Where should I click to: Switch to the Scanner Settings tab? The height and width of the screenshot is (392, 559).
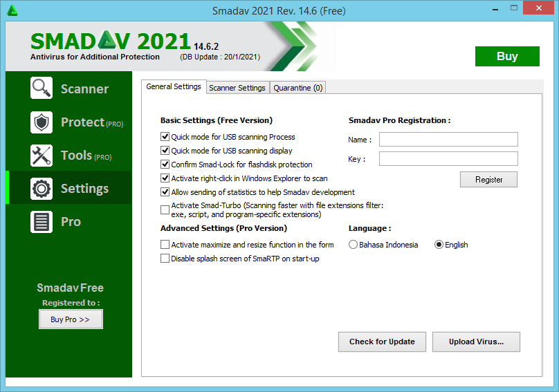[237, 88]
